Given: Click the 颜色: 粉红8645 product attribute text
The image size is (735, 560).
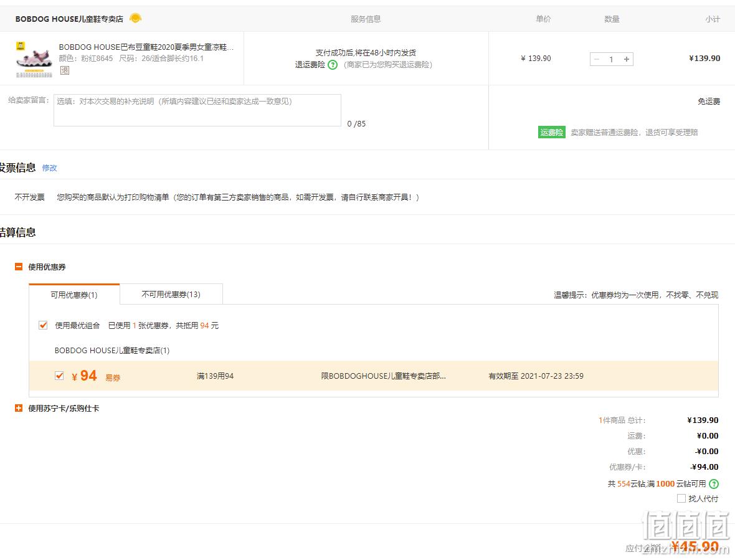Looking at the screenshot, I should [x=86, y=59].
